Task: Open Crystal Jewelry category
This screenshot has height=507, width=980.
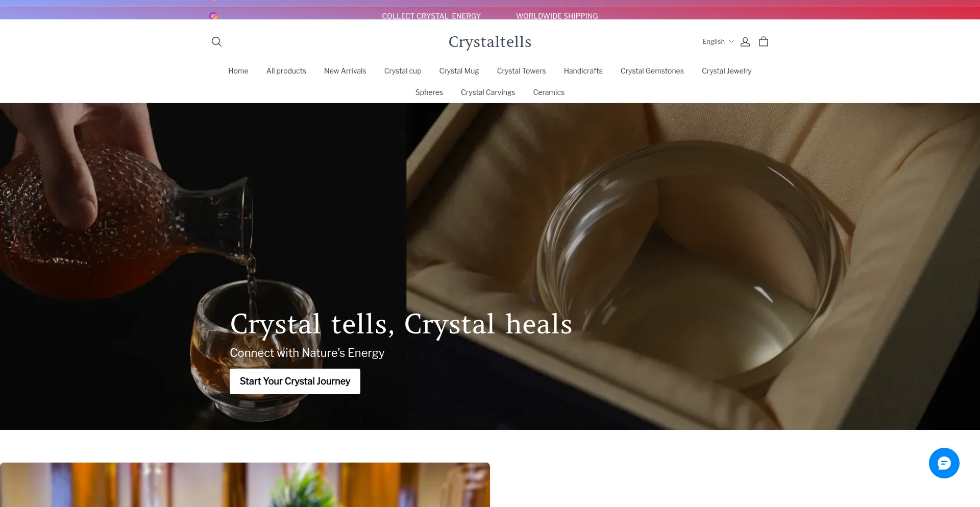Action: click(727, 71)
